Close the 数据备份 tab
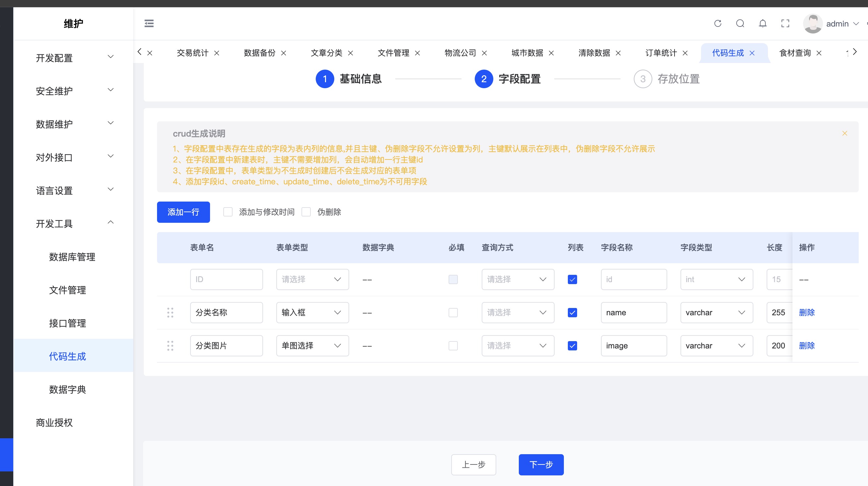 [284, 53]
